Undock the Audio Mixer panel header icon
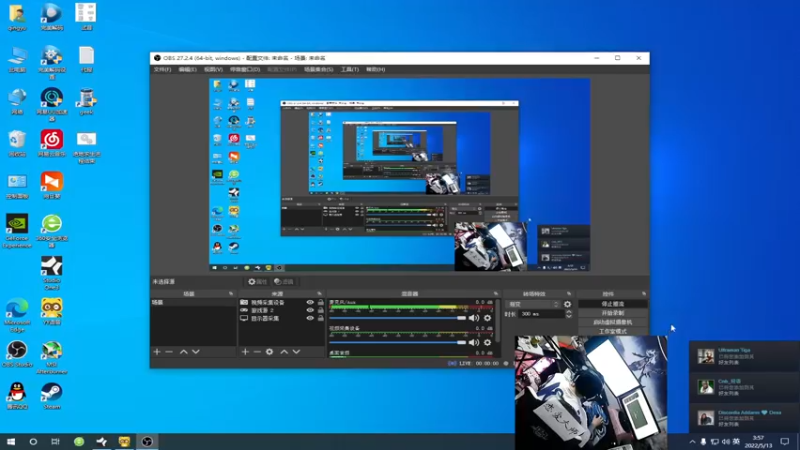Viewport: 800px width, 450px height. 495,294
